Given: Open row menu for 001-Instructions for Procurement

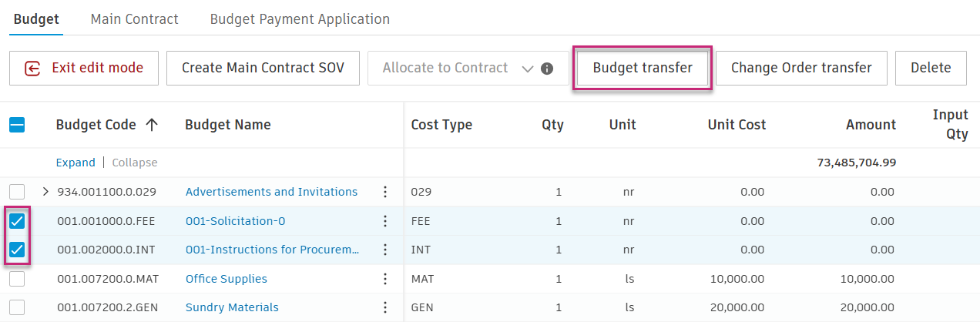Looking at the screenshot, I should [385, 250].
